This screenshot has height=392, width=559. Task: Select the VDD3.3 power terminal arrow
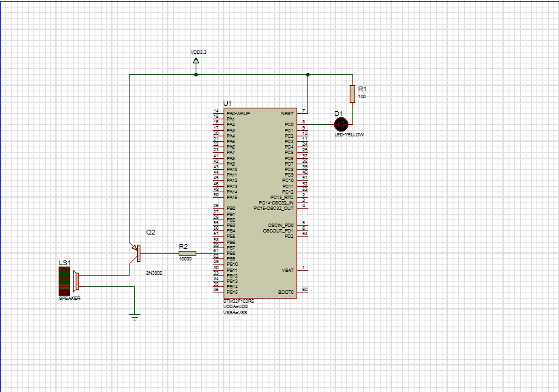(196, 61)
